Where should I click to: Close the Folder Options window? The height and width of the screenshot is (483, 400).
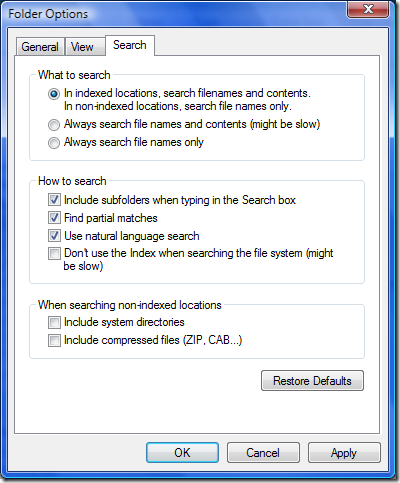click(368, 9)
